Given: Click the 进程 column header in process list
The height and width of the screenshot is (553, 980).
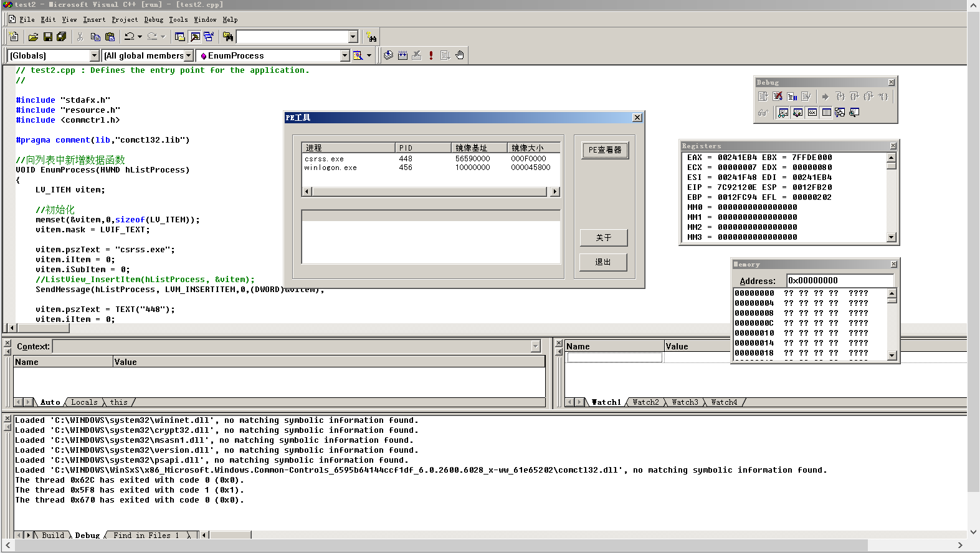Looking at the screenshot, I should click(x=349, y=148).
